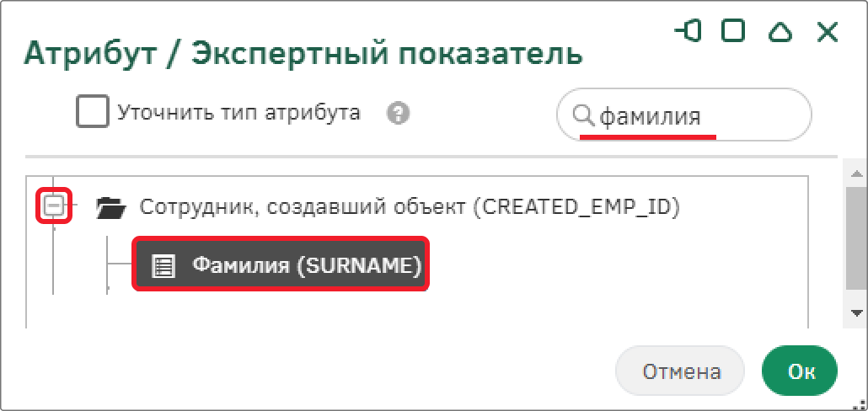The width and height of the screenshot is (868, 411).
Task: Click the magnifier search icon
Action: coord(583,115)
